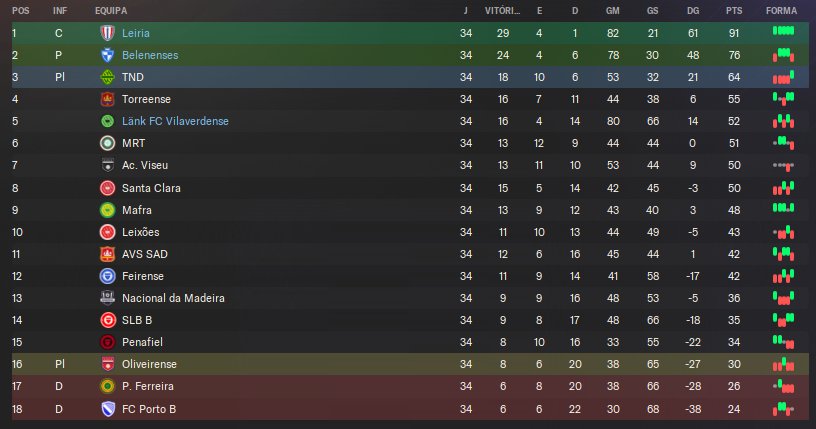Screen dimensions: 816x429
Task: Click the EQUIPA column header
Action: pos(110,10)
